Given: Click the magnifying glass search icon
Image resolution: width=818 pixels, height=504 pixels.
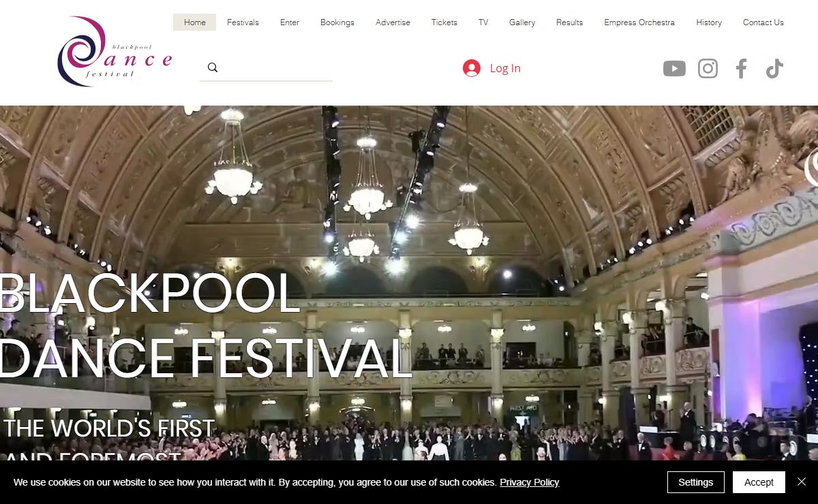Looking at the screenshot, I should (x=213, y=67).
